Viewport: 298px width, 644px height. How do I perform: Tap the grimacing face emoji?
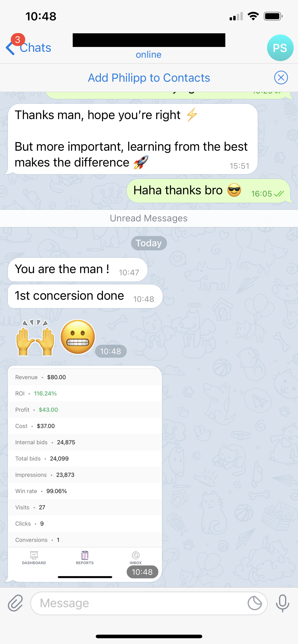click(78, 337)
